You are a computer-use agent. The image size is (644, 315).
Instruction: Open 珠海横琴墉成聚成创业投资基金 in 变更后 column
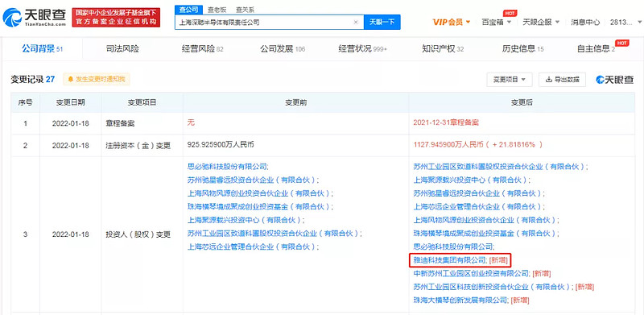tap(486, 233)
